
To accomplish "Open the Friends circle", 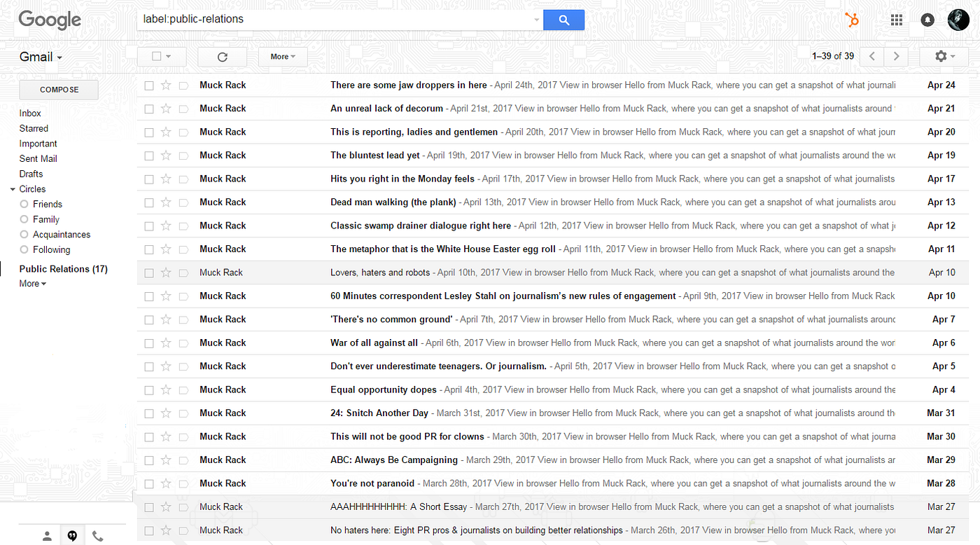I will click(48, 205).
